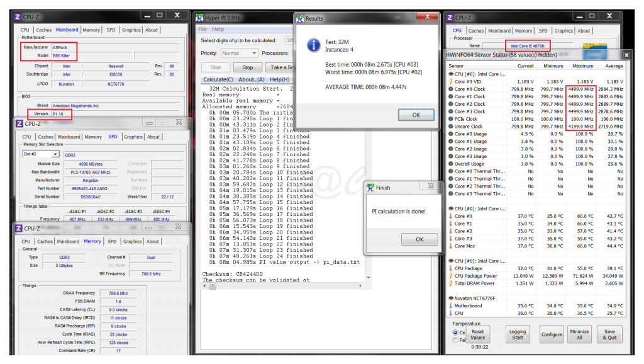The width and height of the screenshot is (644, 364).
Task: Click the blue info icon in Results dialog
Action: (313, 45)
